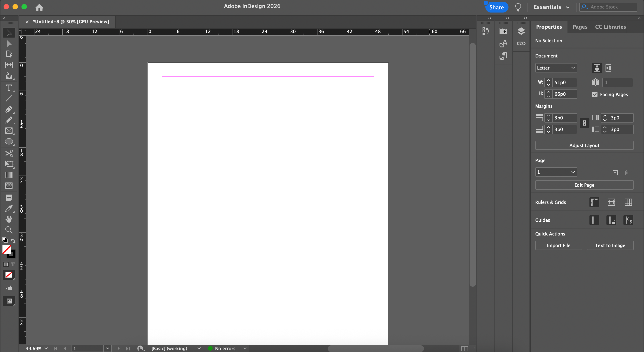Switch to the Pages tab
Viewport: 644px width, 352px height.
(580, 27)
